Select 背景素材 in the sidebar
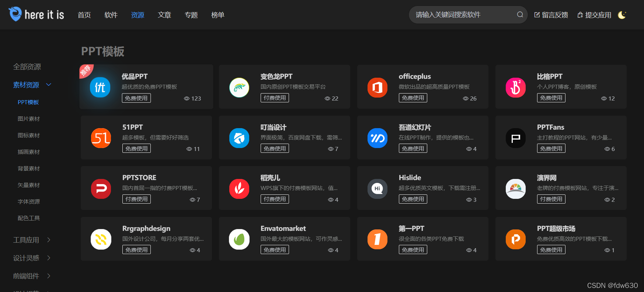The height and width of the screenshot is (292, 644). click(x=29, y=168)
